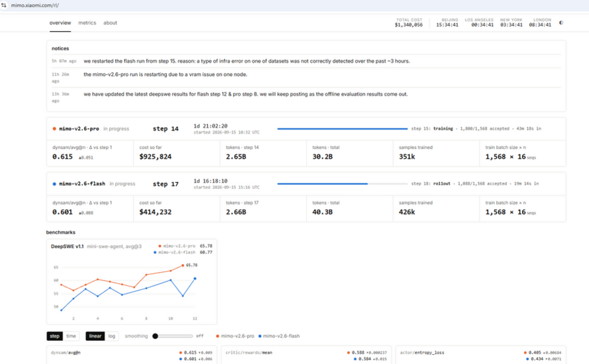
Task: Click the pro dynsam value 0.615
Action: pyautogui.click(x=62, y=157)
